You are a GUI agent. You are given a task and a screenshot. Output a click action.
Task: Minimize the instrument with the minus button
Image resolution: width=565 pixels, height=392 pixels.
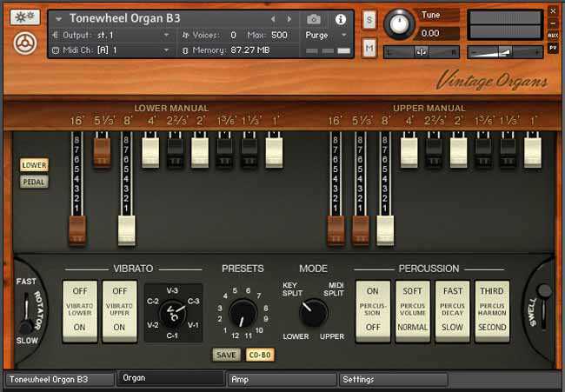pos(553,23)
